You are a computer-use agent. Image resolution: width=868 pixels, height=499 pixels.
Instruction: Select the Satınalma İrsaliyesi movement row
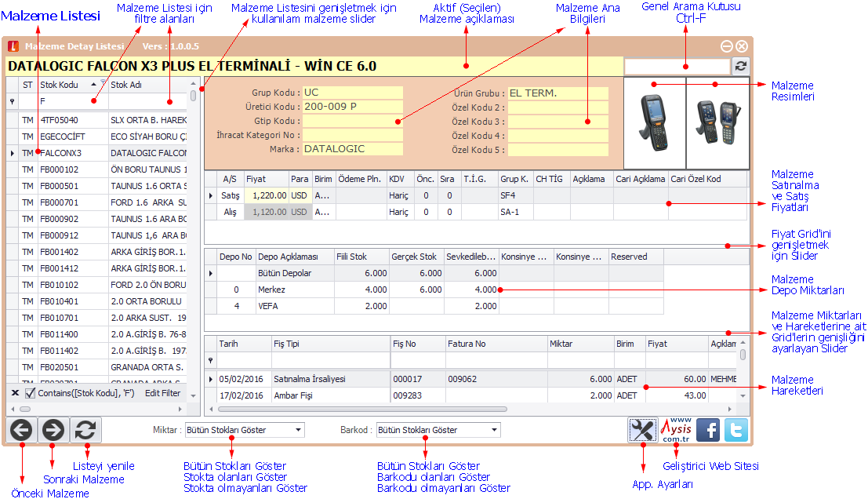click(x=472, y=379)
